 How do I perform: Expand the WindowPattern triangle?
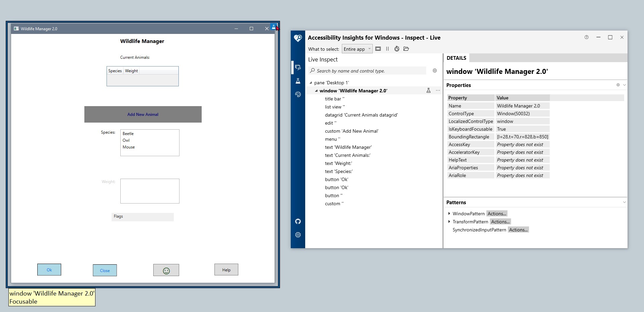click(x=449, y=214)
